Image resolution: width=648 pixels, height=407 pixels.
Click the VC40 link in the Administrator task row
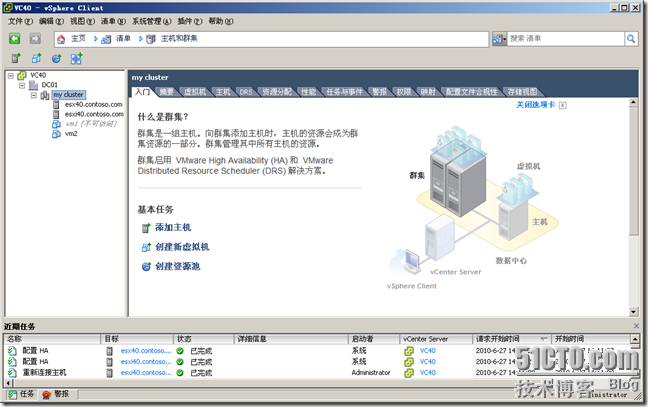428,373
